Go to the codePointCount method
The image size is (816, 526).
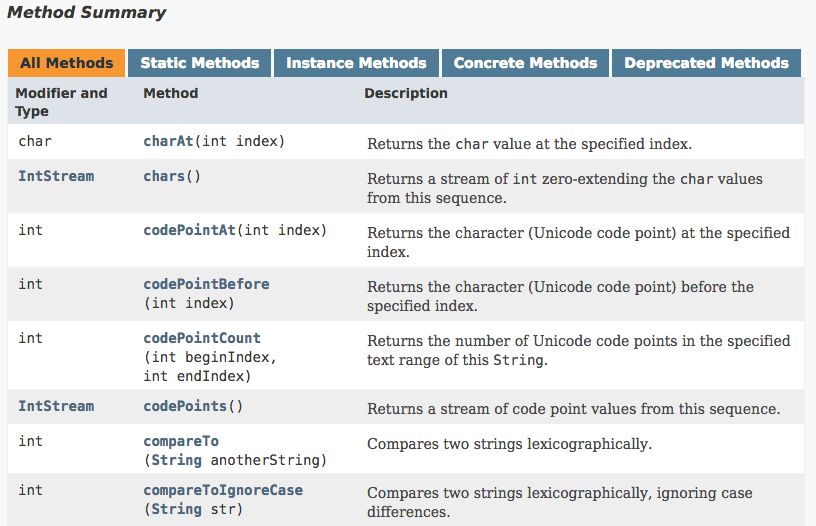[202, 338]
